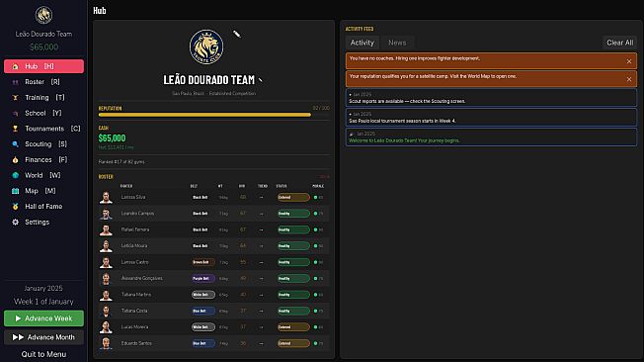Open Settings via the gear icon
Image resolution: width=644 pixels, height=362 pixels.
click(15, 223)
